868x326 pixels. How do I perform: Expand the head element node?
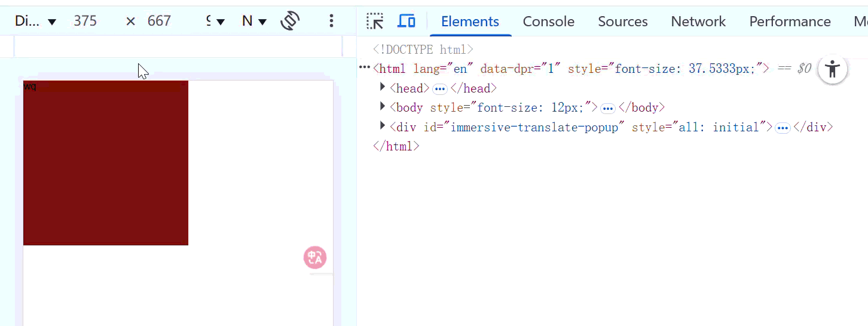coord(383,88)
